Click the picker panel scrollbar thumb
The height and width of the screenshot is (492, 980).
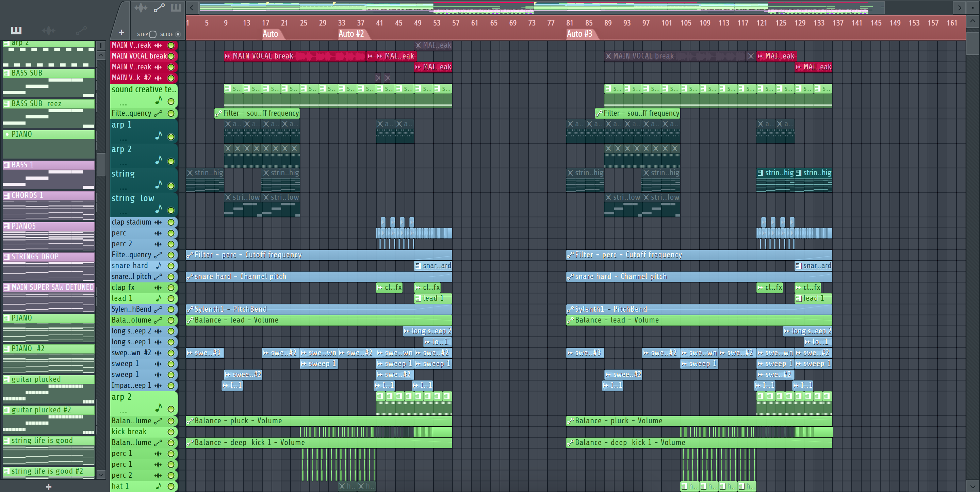tap(100, 164)
